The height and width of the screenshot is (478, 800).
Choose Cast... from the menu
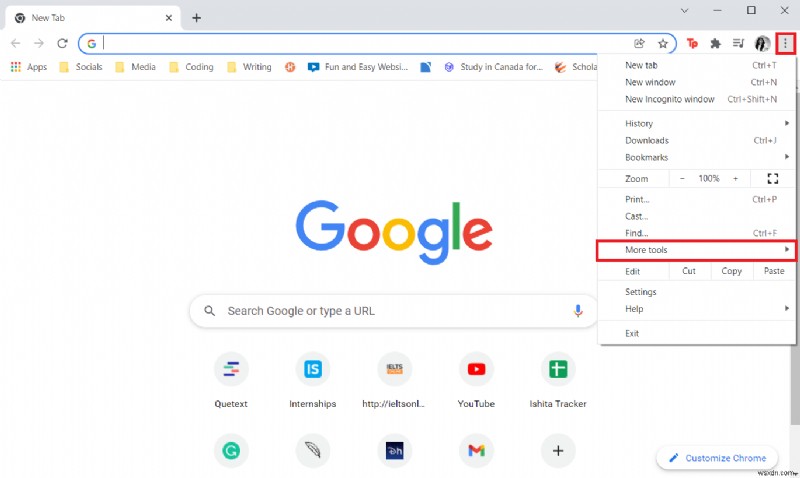tap(696, 216)
